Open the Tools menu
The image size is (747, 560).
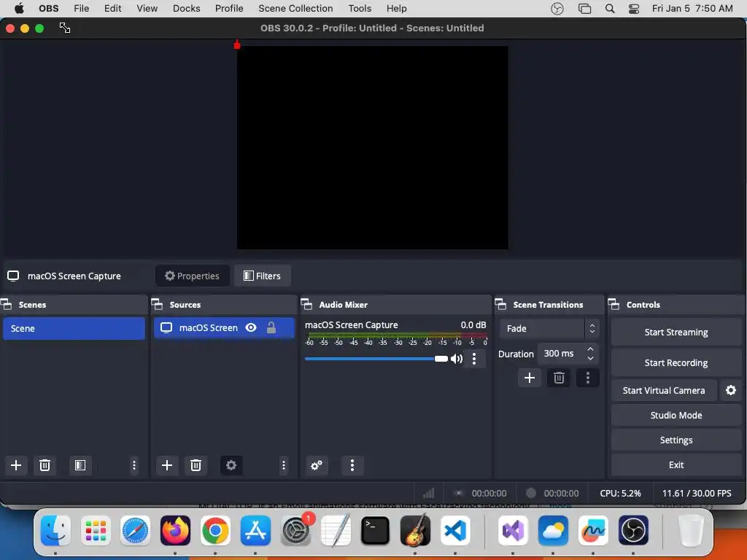(360, 9)
